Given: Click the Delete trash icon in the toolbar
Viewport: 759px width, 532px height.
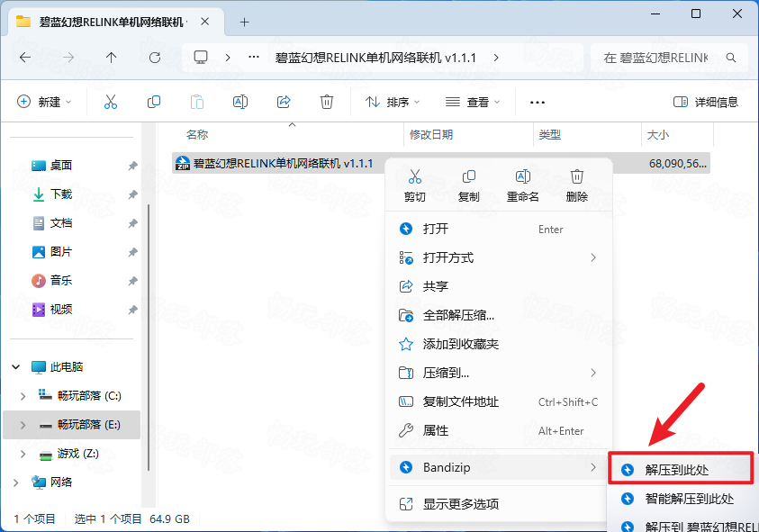Looking at the screenshot, I should (327, 102).
